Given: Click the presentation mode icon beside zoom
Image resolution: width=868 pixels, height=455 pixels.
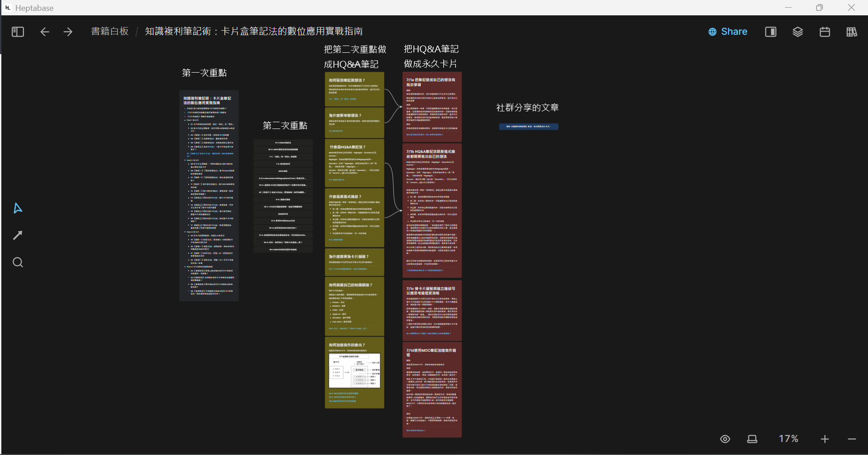Looking at the screenshot, I should point(752,439).
